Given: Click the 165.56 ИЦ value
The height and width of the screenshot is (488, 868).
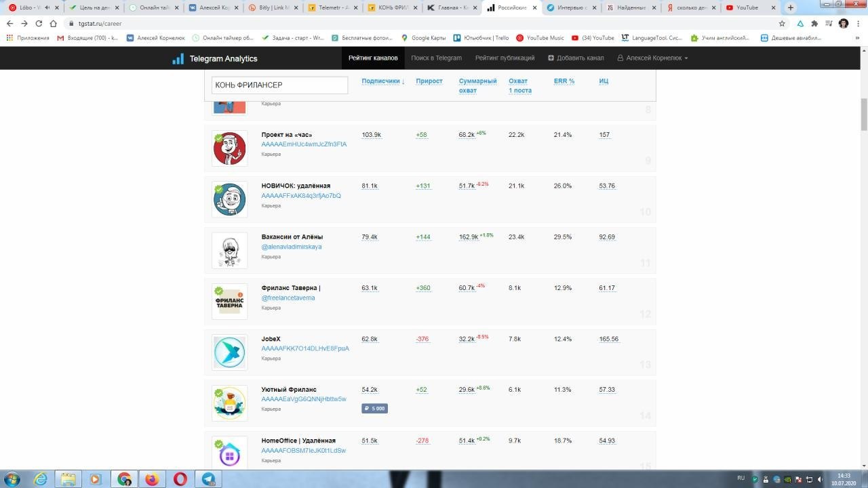Looking at the screenshot, I should [x=609, y=339].
